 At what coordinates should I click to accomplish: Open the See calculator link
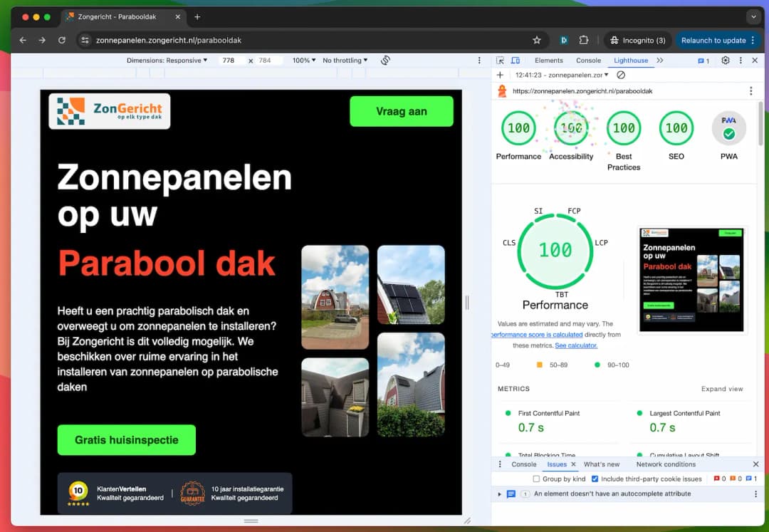(x=576, y=345)
